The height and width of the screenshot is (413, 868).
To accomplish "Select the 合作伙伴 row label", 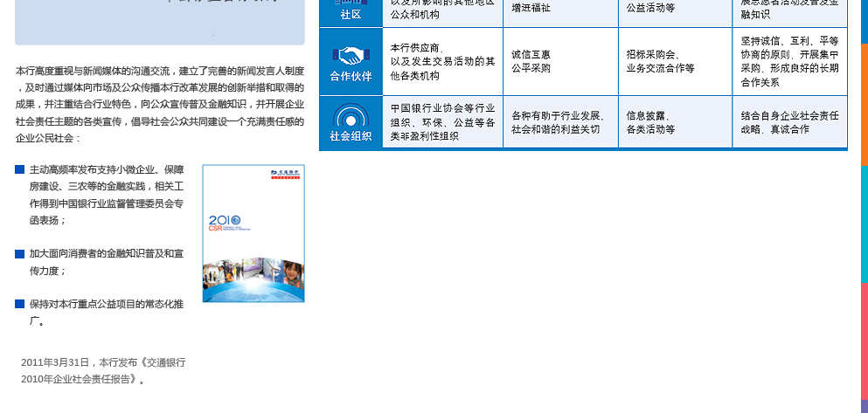I will [351, 76].
